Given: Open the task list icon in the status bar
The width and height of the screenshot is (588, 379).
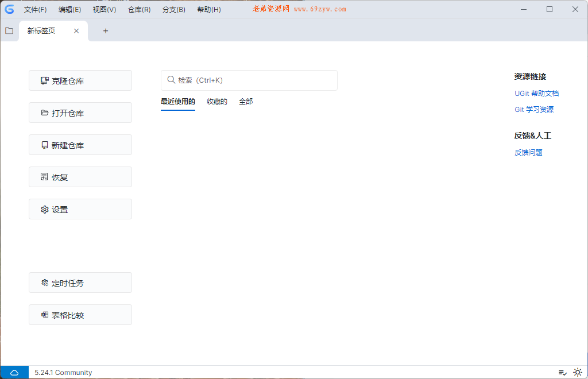Looking at the screenshot, I should (563, 373).
